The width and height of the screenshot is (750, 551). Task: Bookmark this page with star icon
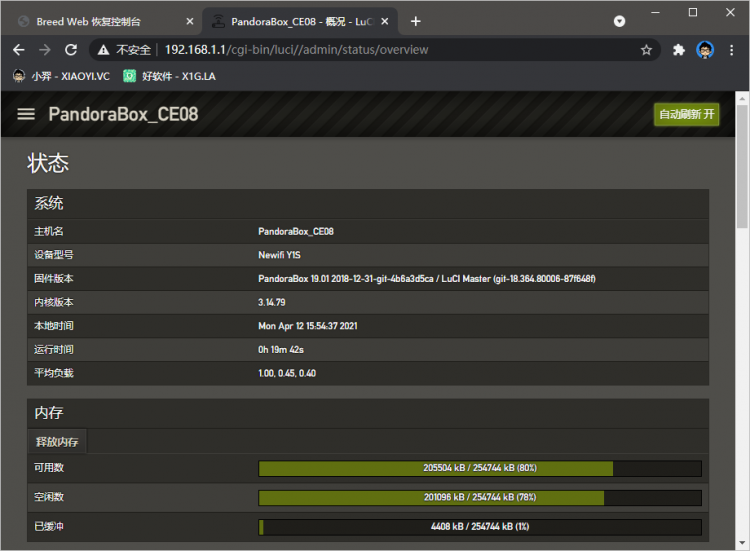[x=646, y=50]
